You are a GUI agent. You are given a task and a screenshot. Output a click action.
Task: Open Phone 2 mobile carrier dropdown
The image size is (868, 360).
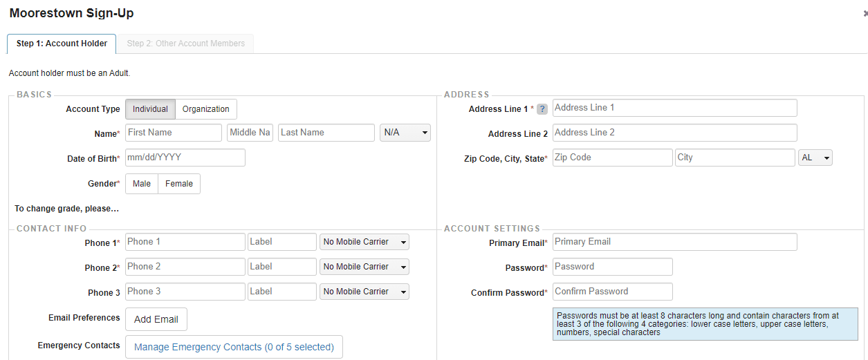coord(364,267)
